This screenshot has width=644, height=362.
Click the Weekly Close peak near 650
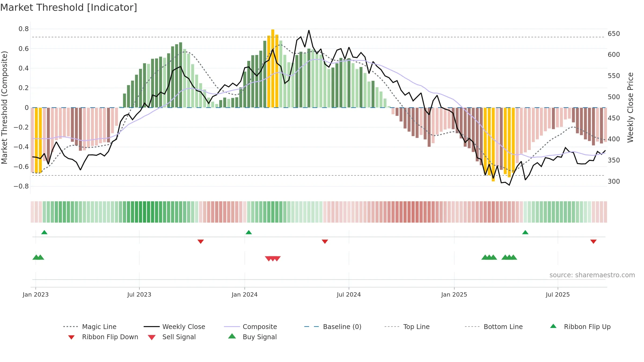click(x=309, y=30)
